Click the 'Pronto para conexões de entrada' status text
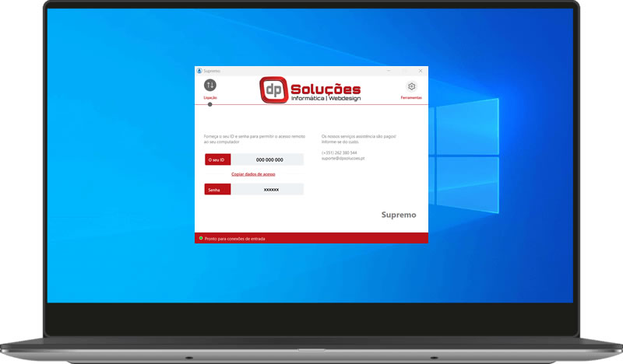 pos(235,239)
